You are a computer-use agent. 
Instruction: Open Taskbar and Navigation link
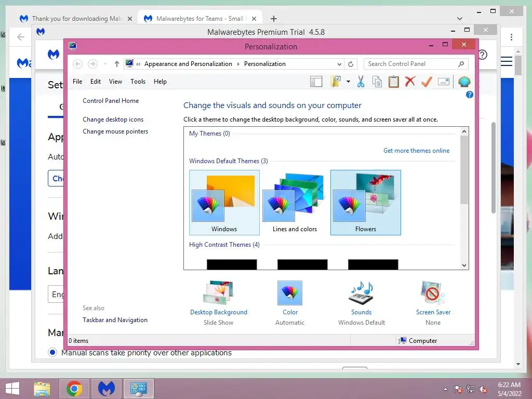click(115, 320)
